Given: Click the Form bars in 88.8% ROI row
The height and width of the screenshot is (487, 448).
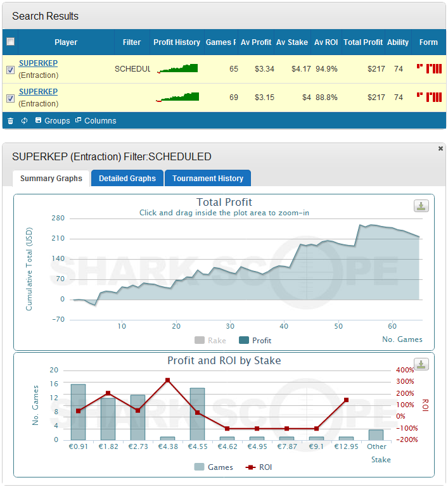Looking at the screenshot, I should coord(429,97).
